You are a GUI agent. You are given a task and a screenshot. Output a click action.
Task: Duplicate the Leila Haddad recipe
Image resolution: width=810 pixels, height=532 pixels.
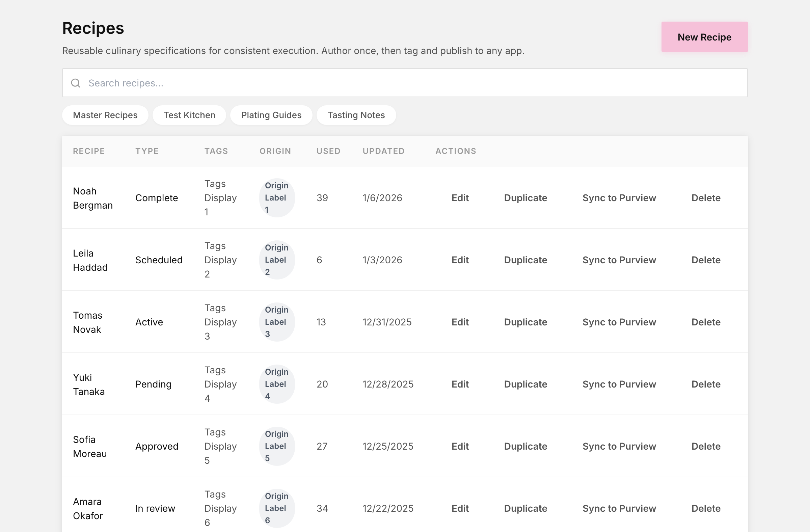[525, 260]
